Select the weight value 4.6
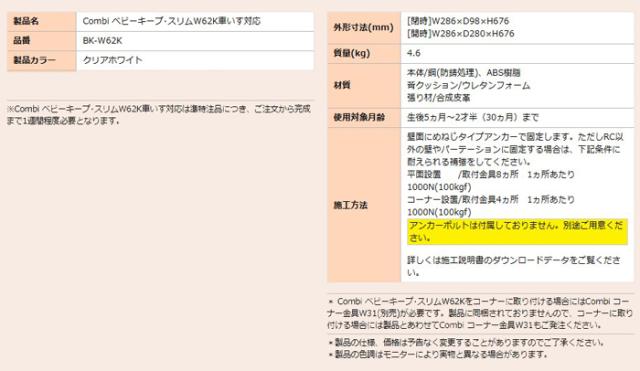 [x=413, y=53]
